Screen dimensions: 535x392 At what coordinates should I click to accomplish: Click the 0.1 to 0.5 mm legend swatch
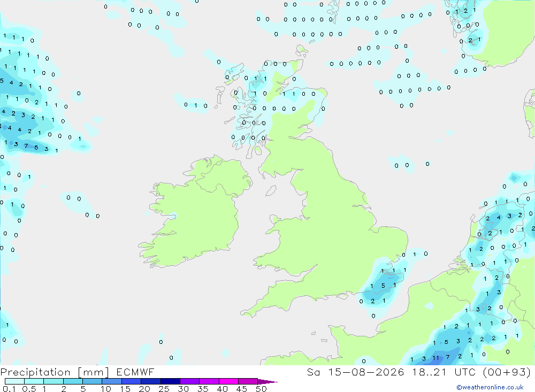pos(14,381)
